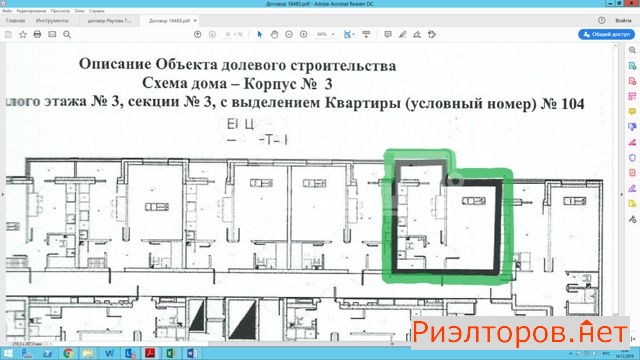Close the Договор 18485.pdf tab
This screenshot has width=640, height=360.
tap(195, 20)
